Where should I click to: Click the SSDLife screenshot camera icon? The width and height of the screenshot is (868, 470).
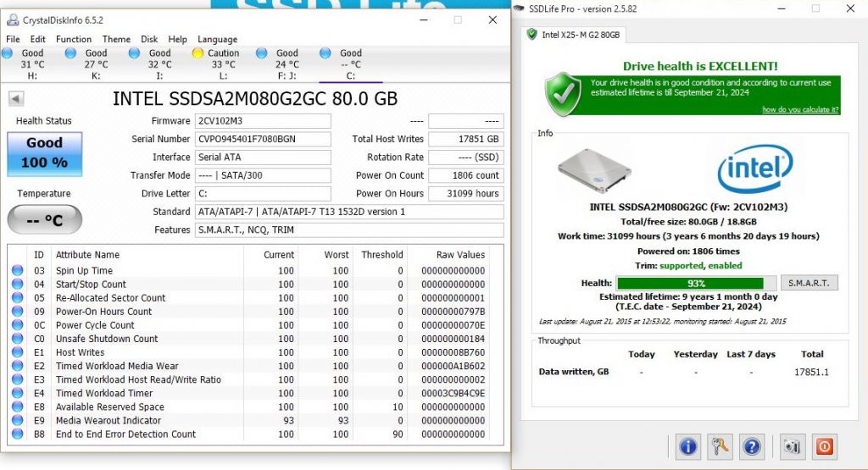(x=793, y=446)
